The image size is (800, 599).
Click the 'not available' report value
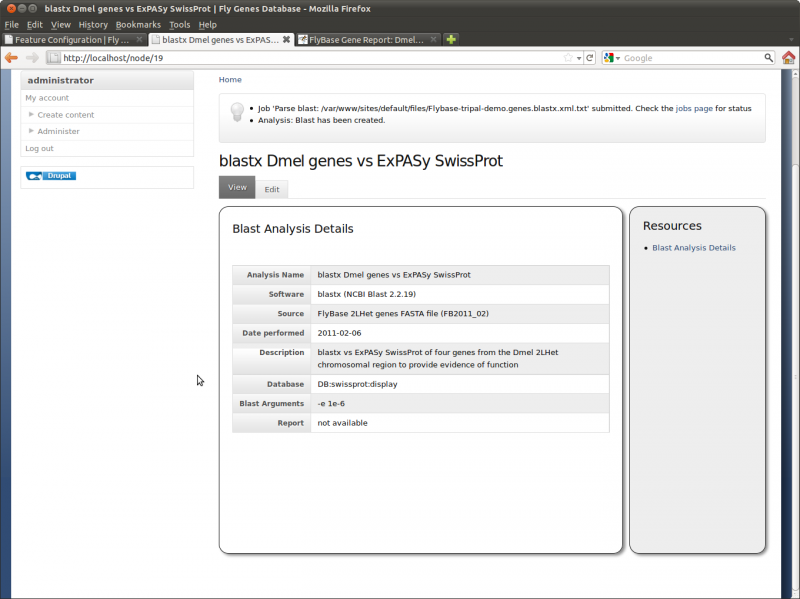tap(342, 422)
